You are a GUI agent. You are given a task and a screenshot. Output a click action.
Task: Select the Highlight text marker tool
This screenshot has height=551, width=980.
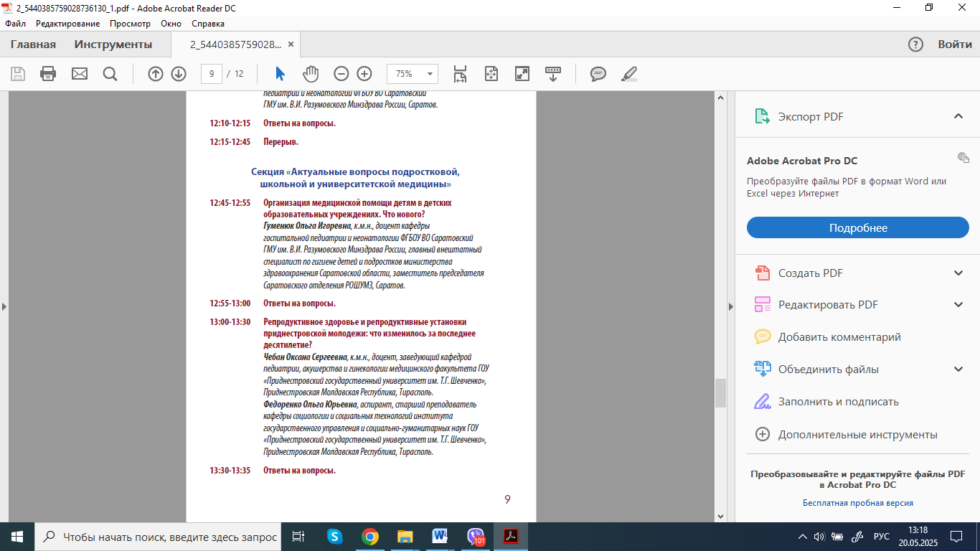[628, 74]
